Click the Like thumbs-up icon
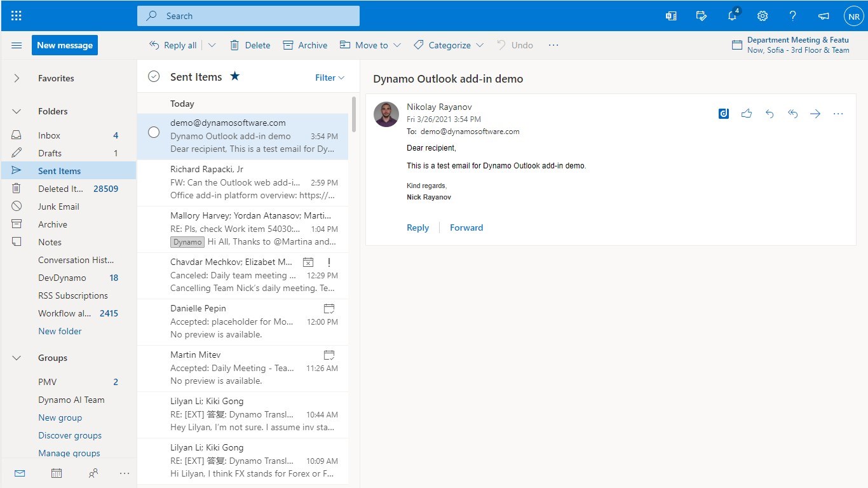This screenshot has height=488, width=868. coord(747,114)
